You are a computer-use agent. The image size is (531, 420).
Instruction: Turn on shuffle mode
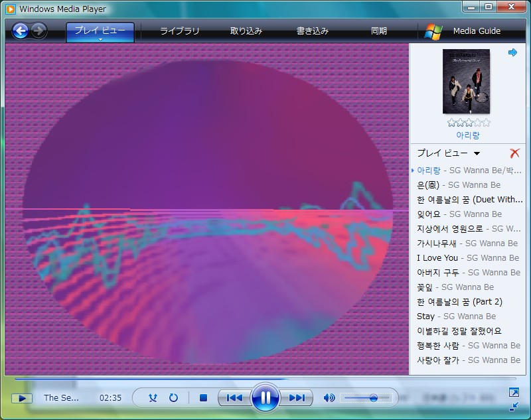(153, 397)
